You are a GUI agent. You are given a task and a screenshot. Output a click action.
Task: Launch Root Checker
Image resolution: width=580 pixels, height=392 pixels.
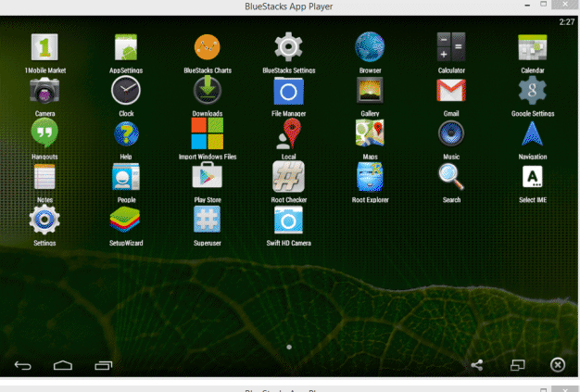288,177
